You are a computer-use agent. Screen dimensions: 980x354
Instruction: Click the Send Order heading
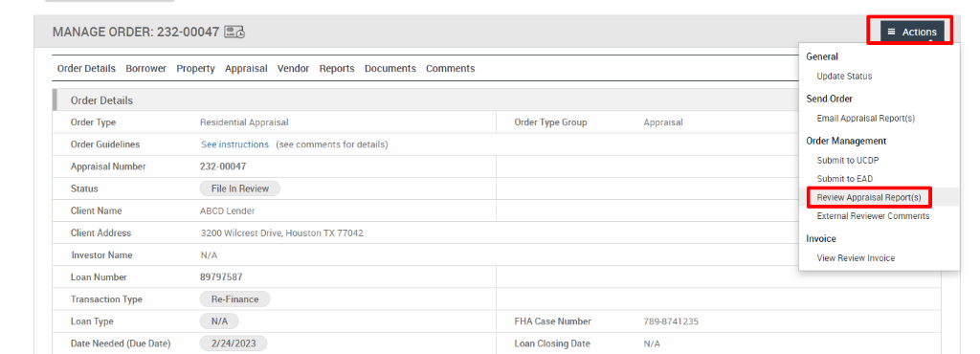(x=830, y=99)
